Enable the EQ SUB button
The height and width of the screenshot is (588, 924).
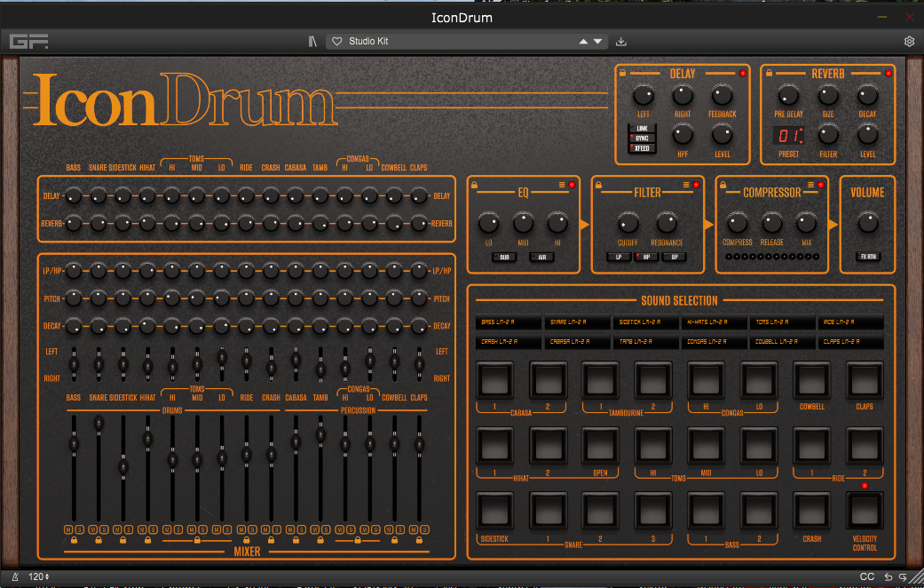504,258
